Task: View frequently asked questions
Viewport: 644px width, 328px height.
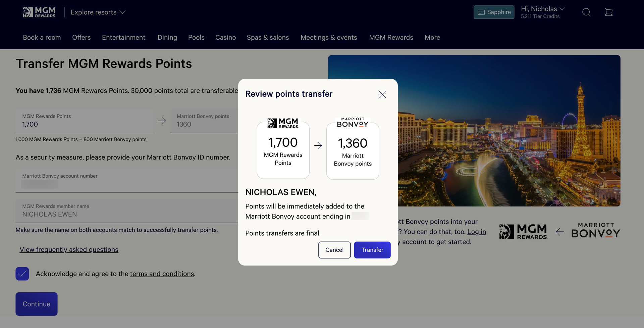Action: pos(69,249)
